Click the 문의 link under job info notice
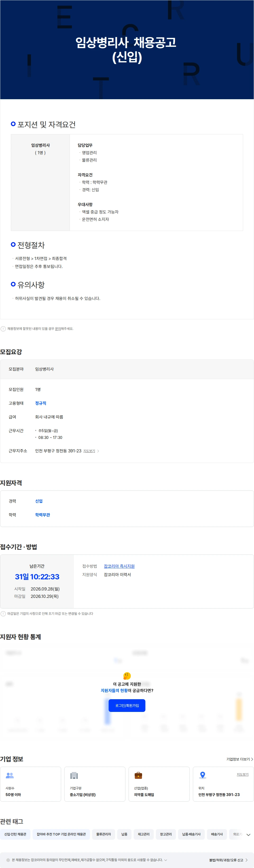This screenshot has height=868, width=254. tap(58, 329)
